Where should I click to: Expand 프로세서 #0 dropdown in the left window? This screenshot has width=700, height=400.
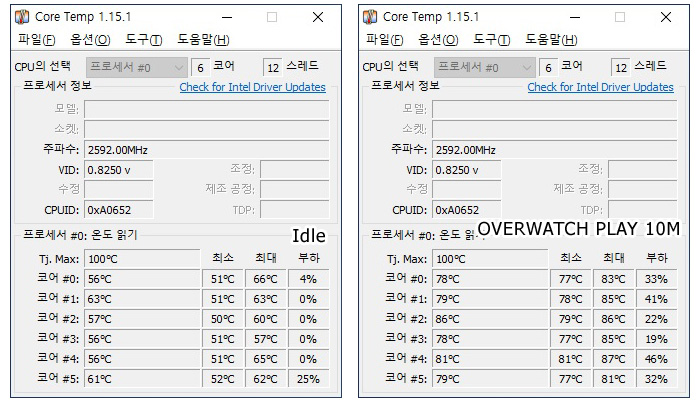(x=178, y=67)
